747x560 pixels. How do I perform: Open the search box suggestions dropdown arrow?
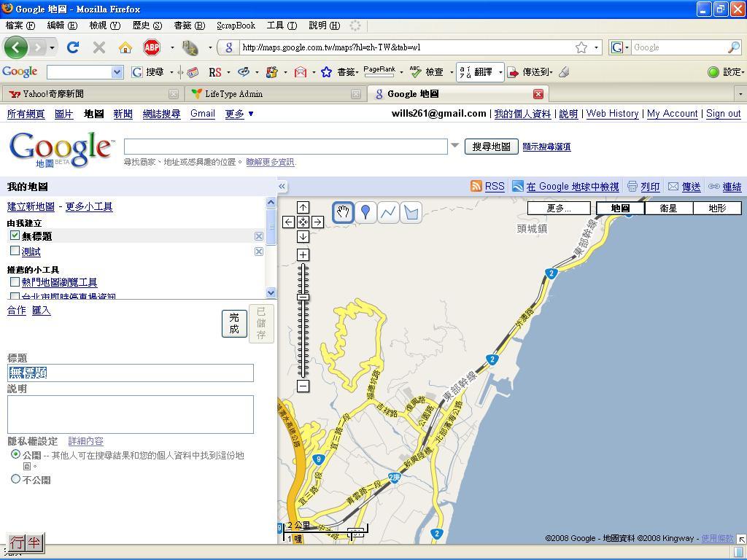pyautogui.click(x=455, y=145)
